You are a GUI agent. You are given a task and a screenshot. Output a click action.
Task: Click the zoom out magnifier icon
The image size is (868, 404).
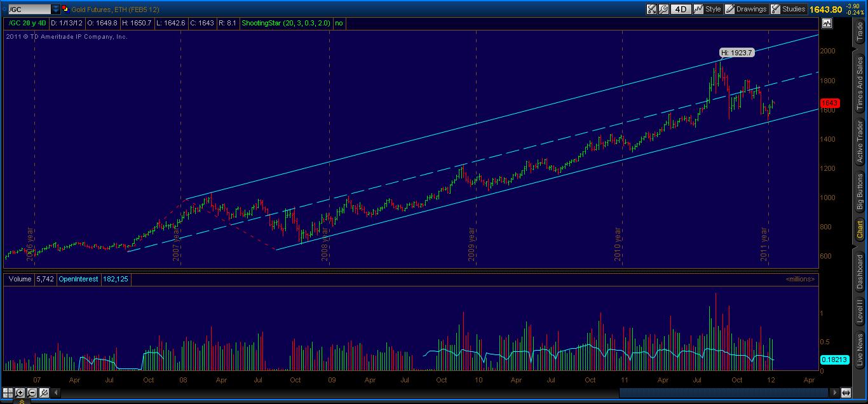click(x=32, y=393)
